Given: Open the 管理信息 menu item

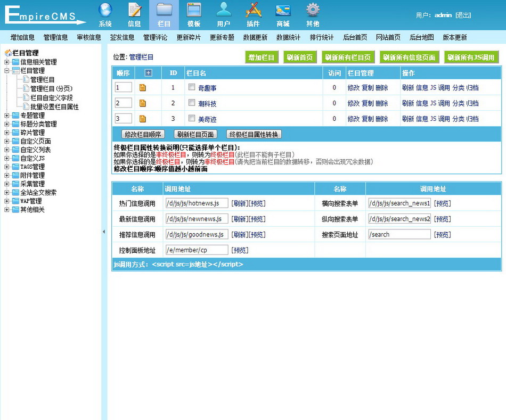Looking at the screenshot, I should point(56,37).
